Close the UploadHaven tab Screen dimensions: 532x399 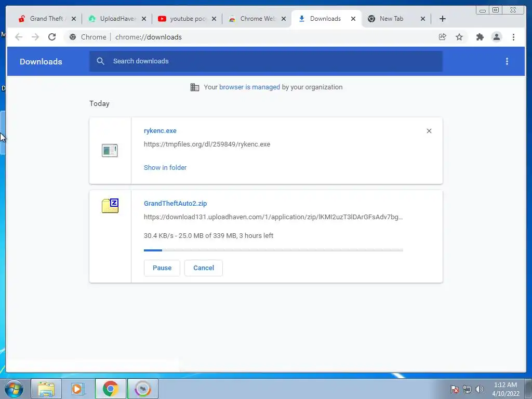pos(144,19)
